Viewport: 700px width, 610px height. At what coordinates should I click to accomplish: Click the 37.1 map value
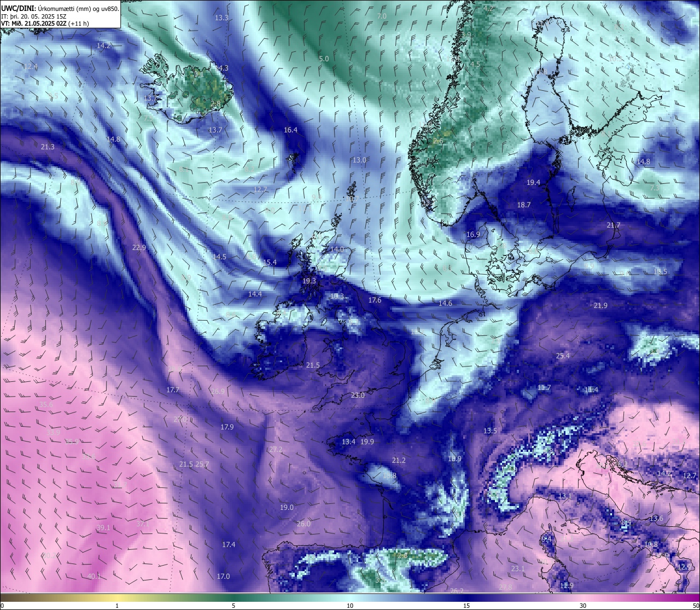(x=143, y=524)
